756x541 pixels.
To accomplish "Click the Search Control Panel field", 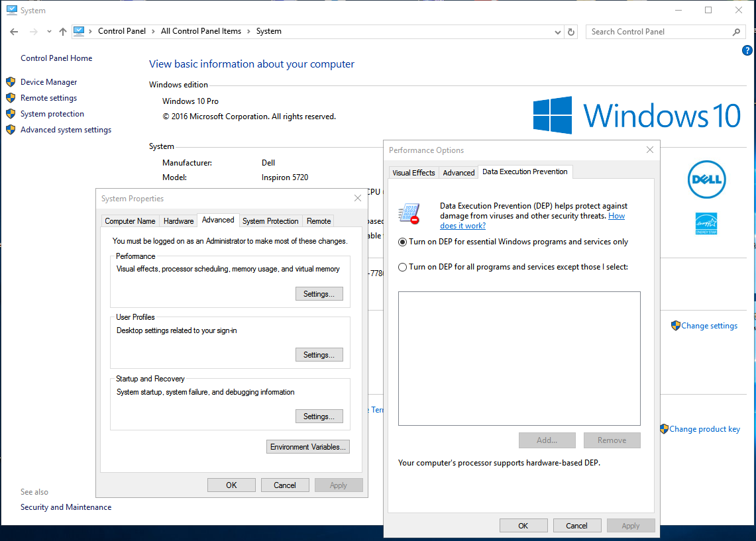I will pos(660,31).
